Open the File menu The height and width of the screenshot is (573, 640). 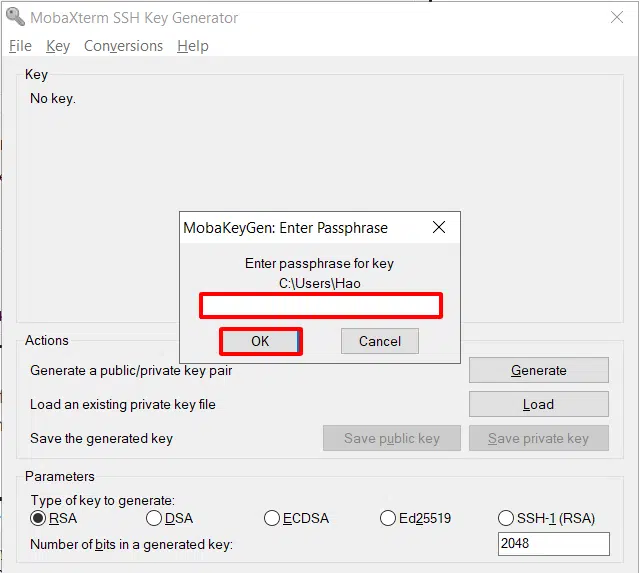click(x=20, y=46)
